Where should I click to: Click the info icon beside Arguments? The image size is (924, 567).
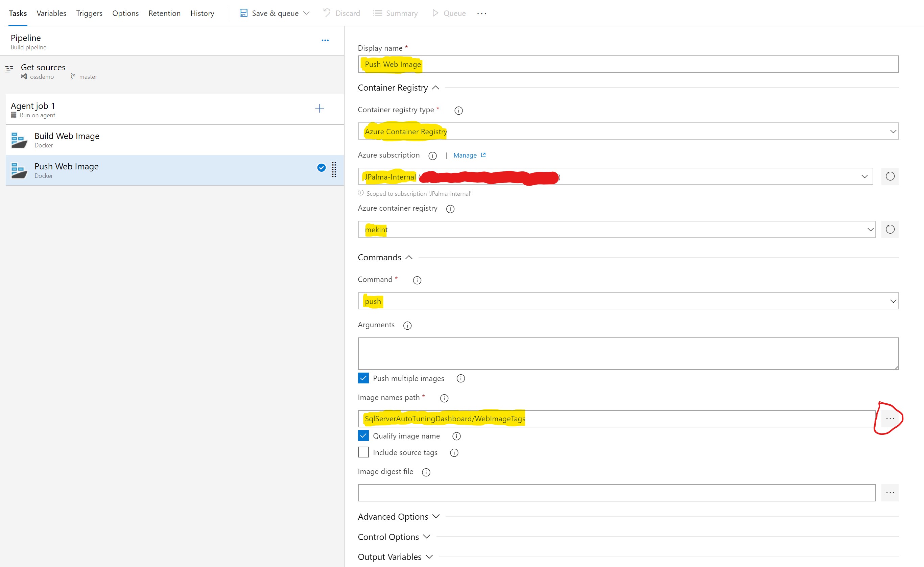pos(407,326)
